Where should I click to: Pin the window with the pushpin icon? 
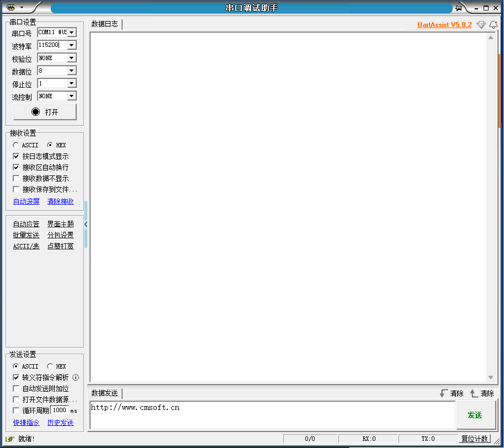[x=459, y=8]
